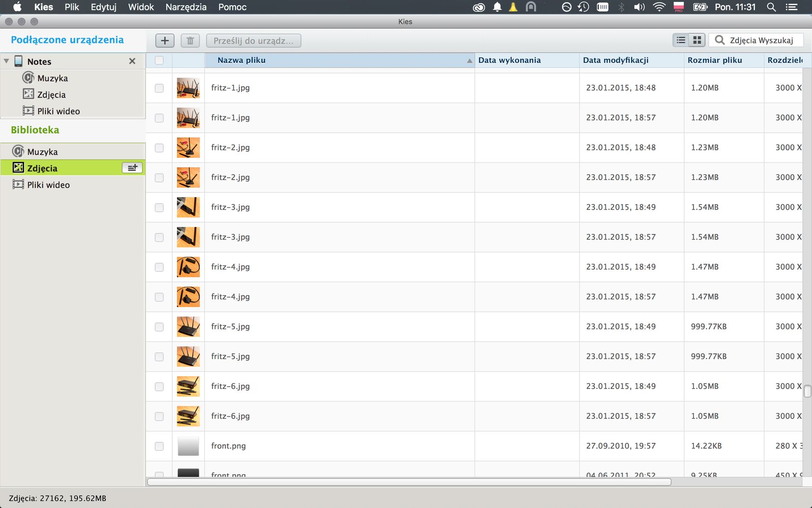Open the Kies application menu
Viewport: 812px width, 508px height.
click(43, 7)
